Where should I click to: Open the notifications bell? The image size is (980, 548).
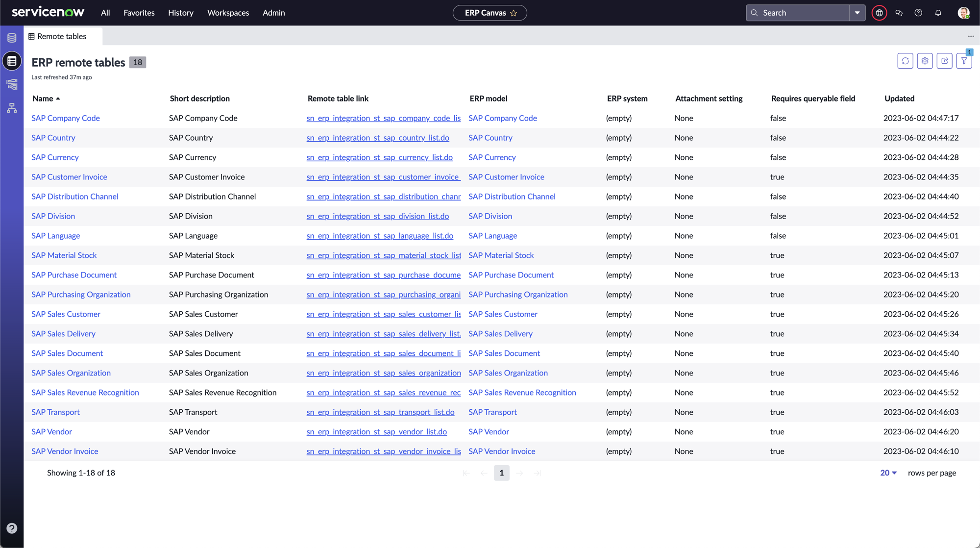[x=938, y=13]
